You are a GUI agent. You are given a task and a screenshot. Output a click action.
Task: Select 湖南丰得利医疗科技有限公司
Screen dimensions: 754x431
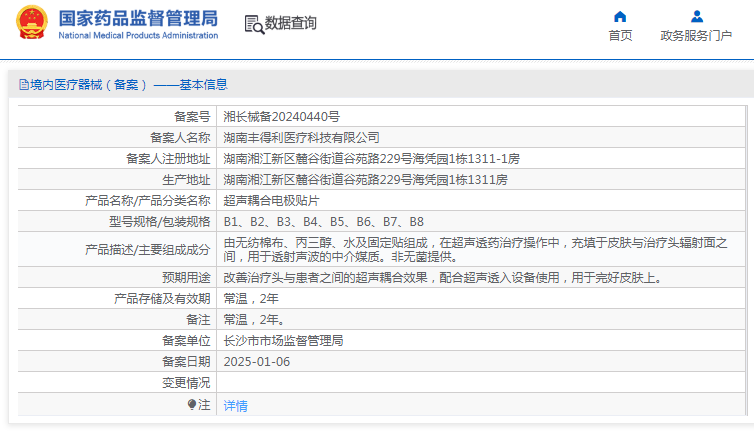tap(302, 138)
